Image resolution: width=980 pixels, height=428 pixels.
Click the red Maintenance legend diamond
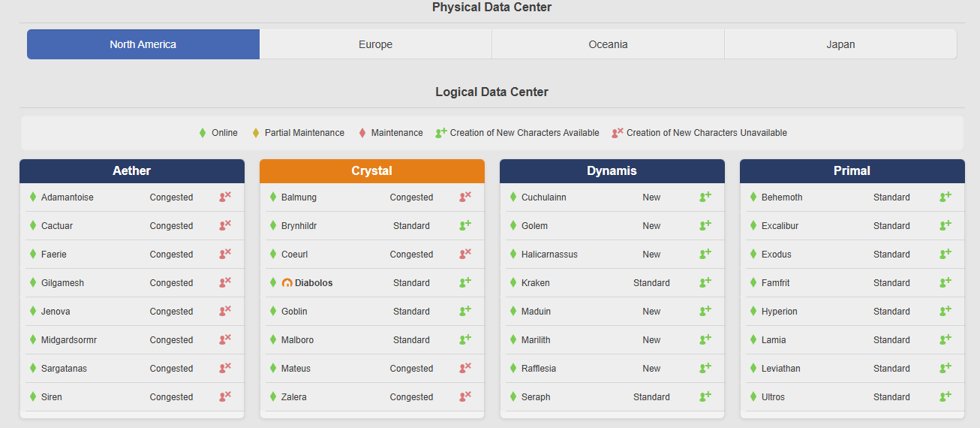(362, 133)
